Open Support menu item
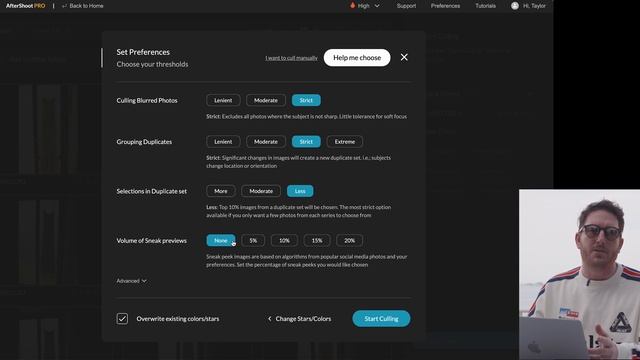Screen dimensions: 640x360 point(406,6)
